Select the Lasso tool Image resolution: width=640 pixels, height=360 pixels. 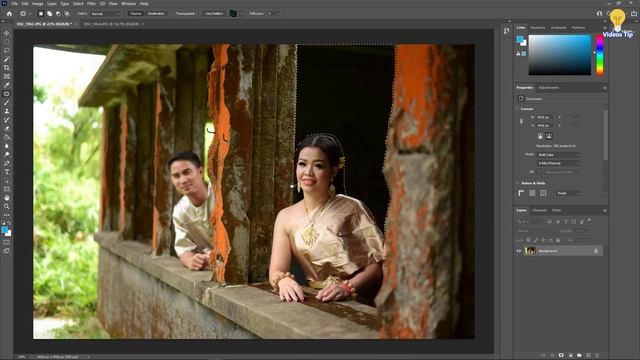tap(7, 50)
